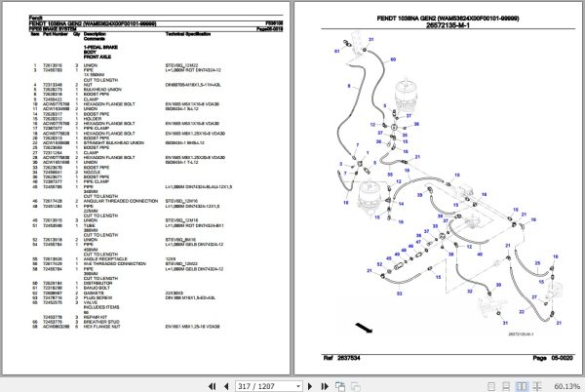This screenshot has height=392, width=585.
Task: Click the 'NOZZLE' row description
Action: [93, 172]
